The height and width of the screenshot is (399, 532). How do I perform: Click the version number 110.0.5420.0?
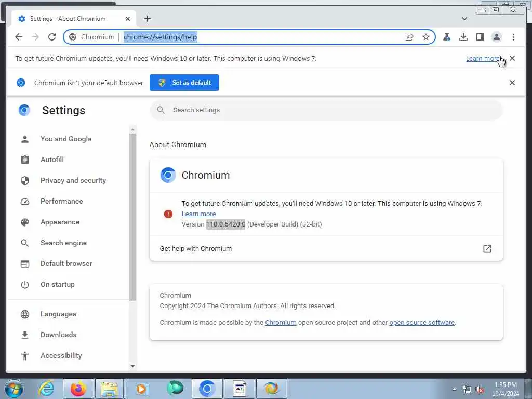click(x=225, y=224)
